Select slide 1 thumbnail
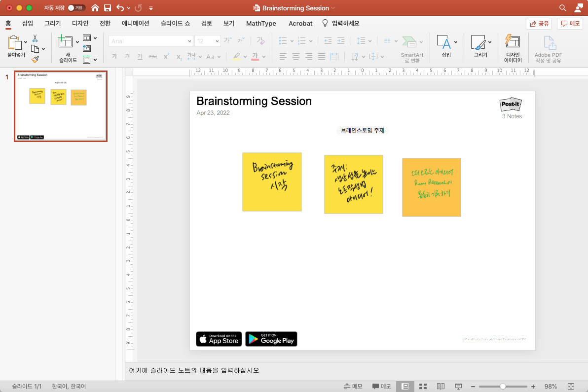The height and width of the screenshot is (392, 588). coord(61,107)
